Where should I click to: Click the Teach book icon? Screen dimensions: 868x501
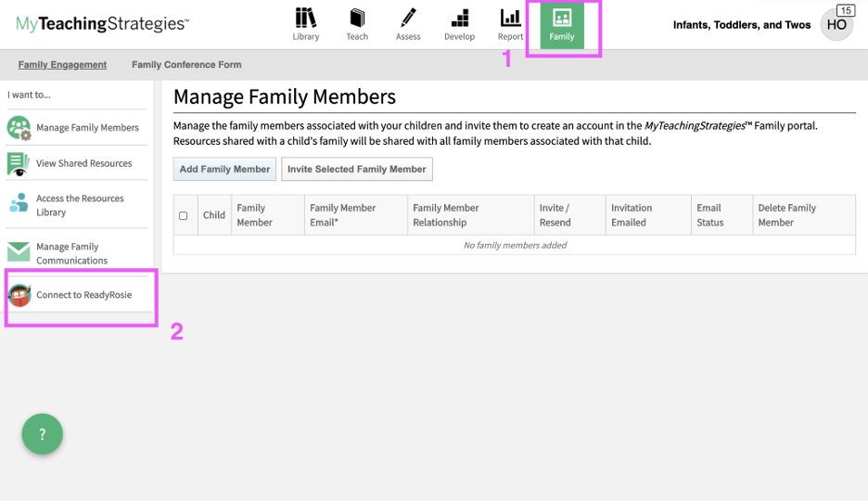[x=357, y=19]
